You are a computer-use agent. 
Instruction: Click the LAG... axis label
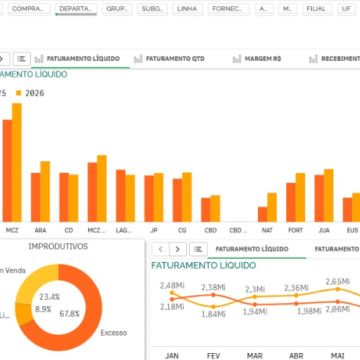[124, 230]
